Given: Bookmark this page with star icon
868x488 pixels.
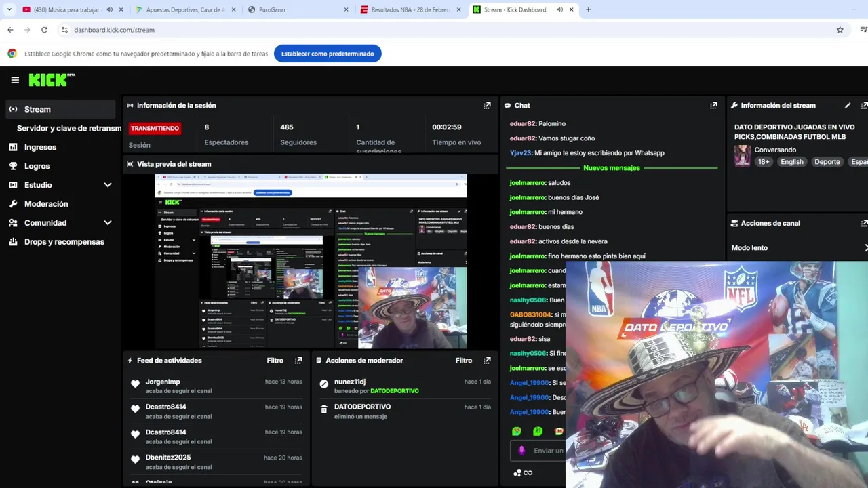Looking at the screenshot, I should [840, 30].
